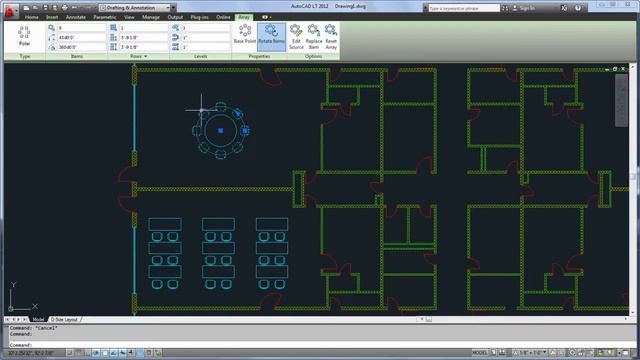Click the Rows count icon

click(x=113, y=28)
